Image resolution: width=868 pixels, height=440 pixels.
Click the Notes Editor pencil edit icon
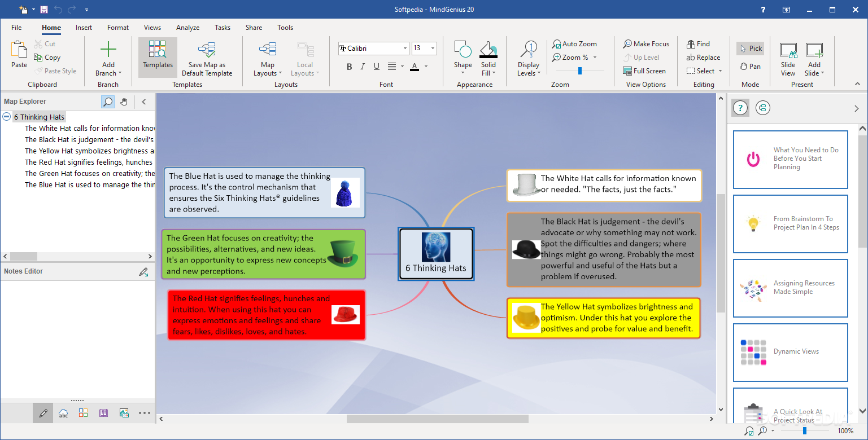(x=144, y=272)
